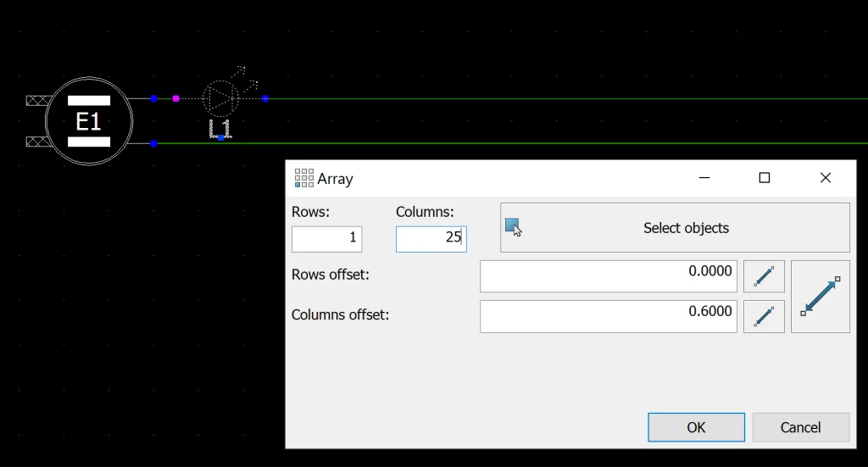Viewport: 868px width, 467px height.
Task: Click the large diagonal offset picker icon
Action: coord(820,297)
